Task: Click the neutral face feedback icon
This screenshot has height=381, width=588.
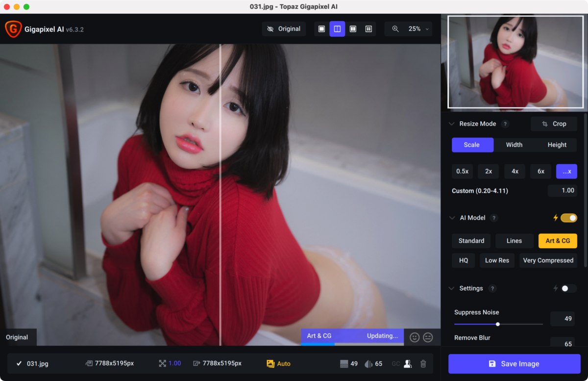Action: 428,337
